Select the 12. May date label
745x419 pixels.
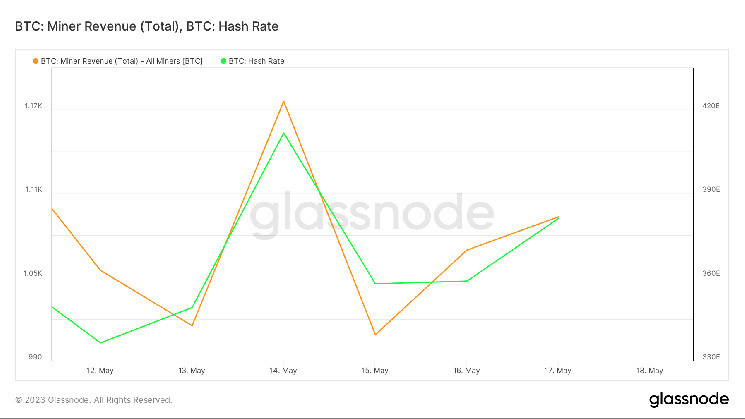tap(100, 370)
